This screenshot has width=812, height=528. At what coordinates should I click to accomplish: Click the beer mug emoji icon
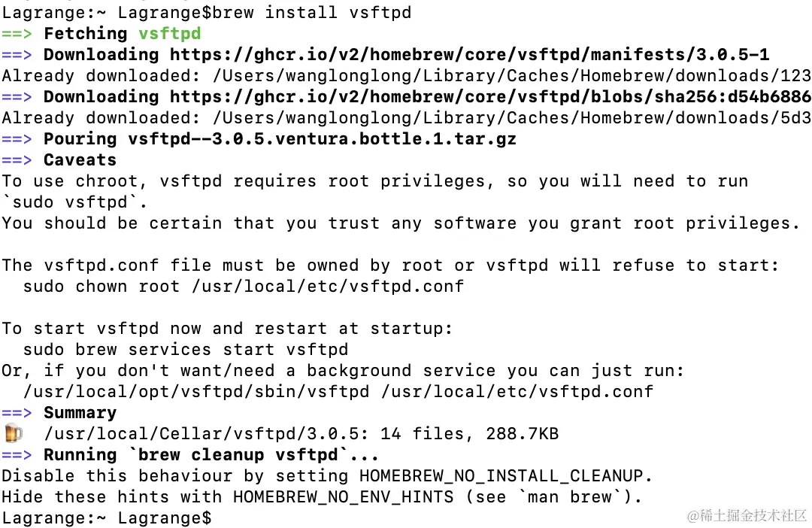pyautogui.click(x=14, y=433)
